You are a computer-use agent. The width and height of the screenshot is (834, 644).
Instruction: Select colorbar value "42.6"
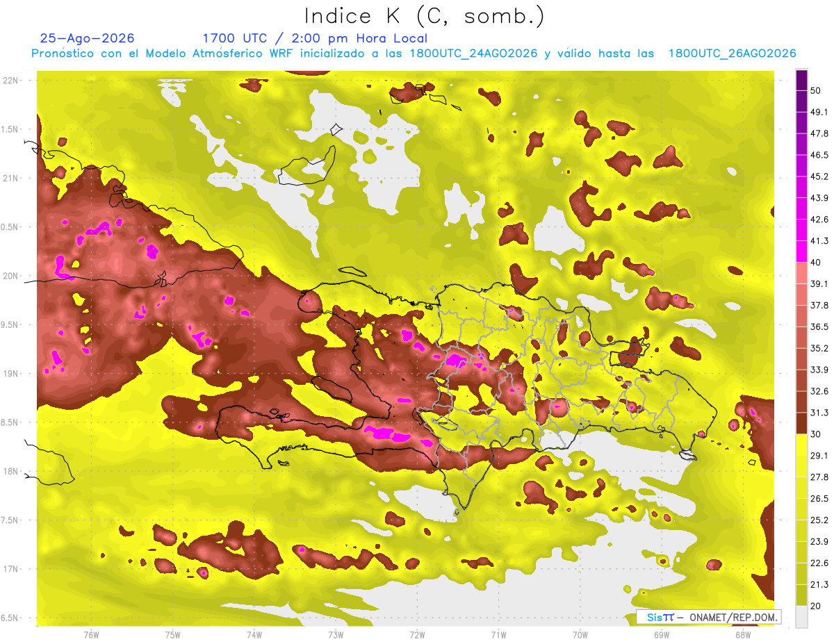point(820,220)
